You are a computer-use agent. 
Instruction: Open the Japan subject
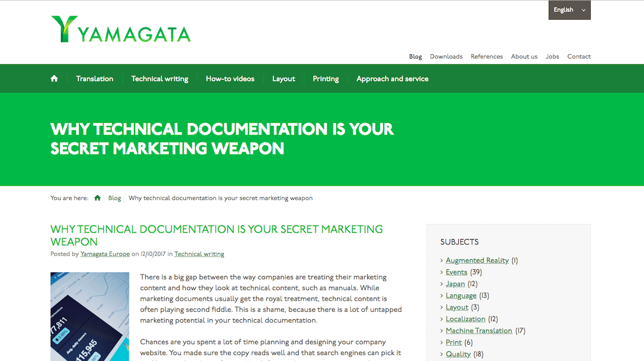coord(455,283)
